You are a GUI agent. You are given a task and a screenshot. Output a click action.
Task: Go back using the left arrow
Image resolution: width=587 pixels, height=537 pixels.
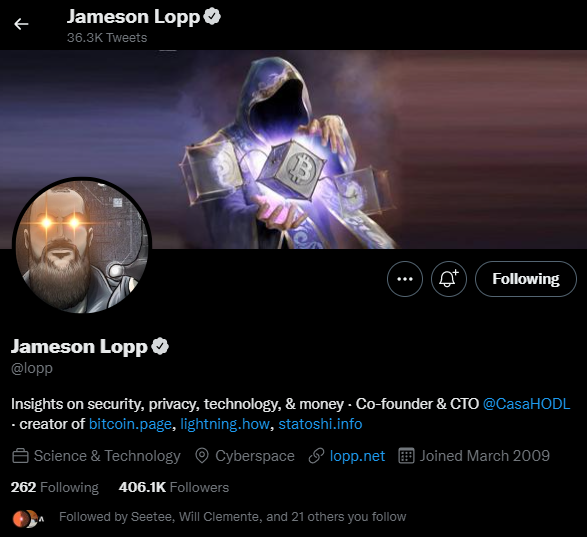(x=21, y=24)
